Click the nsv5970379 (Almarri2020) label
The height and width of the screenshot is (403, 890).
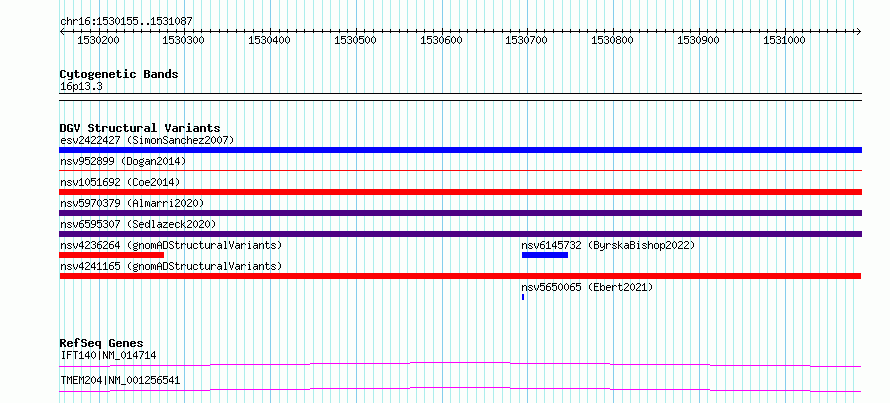pyautogui.click(x=132, y=203)
